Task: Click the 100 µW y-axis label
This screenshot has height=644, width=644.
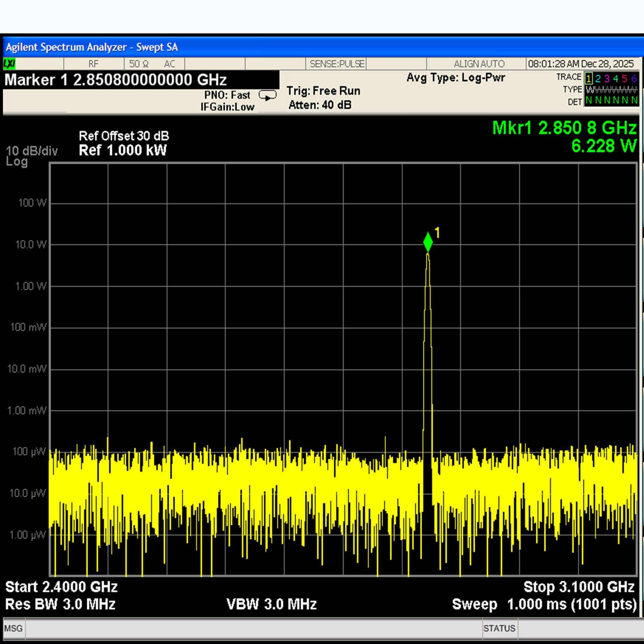Action: tap(29, 452)
